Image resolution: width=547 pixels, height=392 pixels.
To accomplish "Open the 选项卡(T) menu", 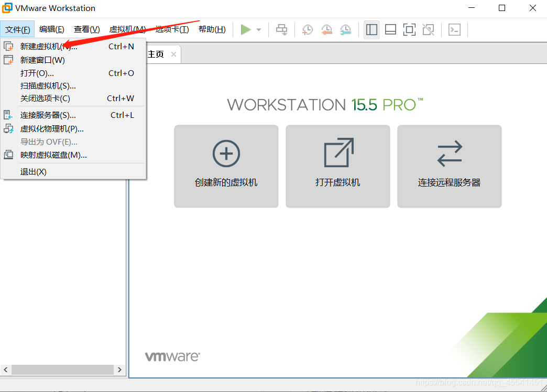I will [x=172, y=29].
